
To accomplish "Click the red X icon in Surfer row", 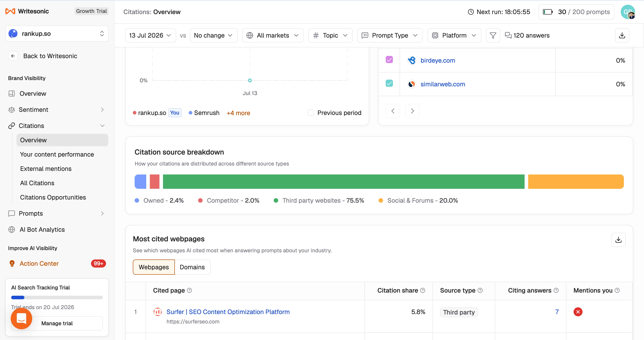I will click(x=578, y=312).
